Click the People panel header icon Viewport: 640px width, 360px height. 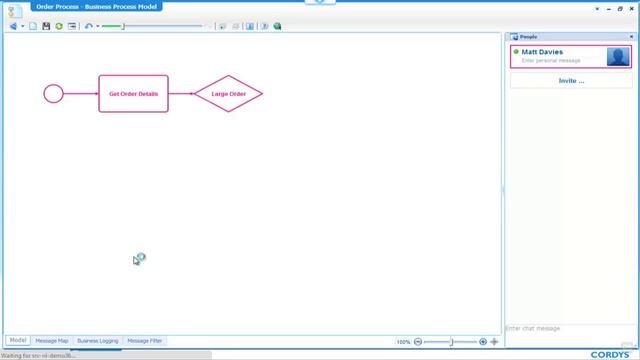[x=514, y=37]
